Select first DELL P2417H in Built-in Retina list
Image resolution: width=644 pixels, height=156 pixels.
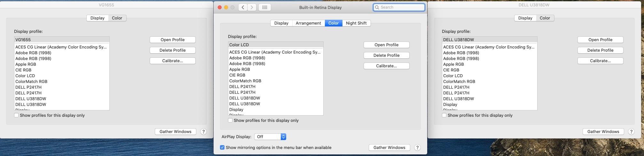pyautogui.click(x=276, y=86)
